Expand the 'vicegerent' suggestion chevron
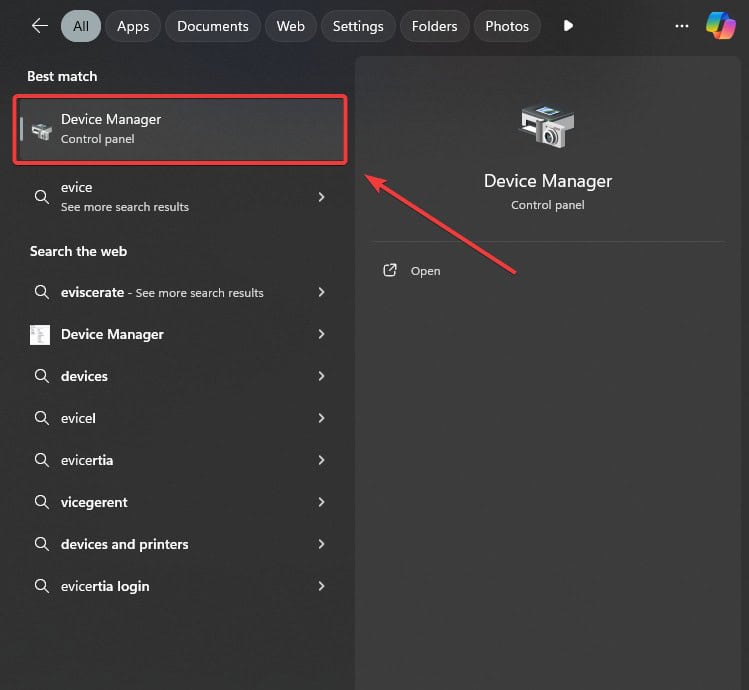This screenshot has height=690, width=749. click(321, 502)
